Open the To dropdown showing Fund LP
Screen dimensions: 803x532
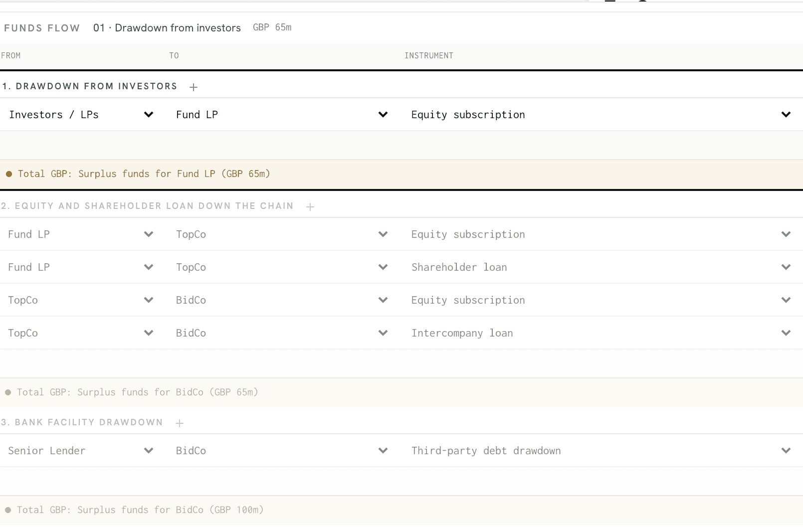tap(282, 115)
